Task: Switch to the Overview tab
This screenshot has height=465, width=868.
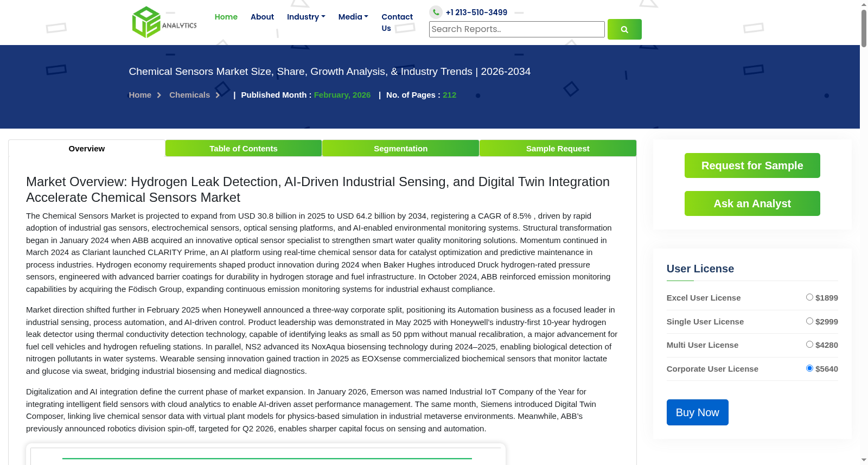Action: [x=87, y=149]
